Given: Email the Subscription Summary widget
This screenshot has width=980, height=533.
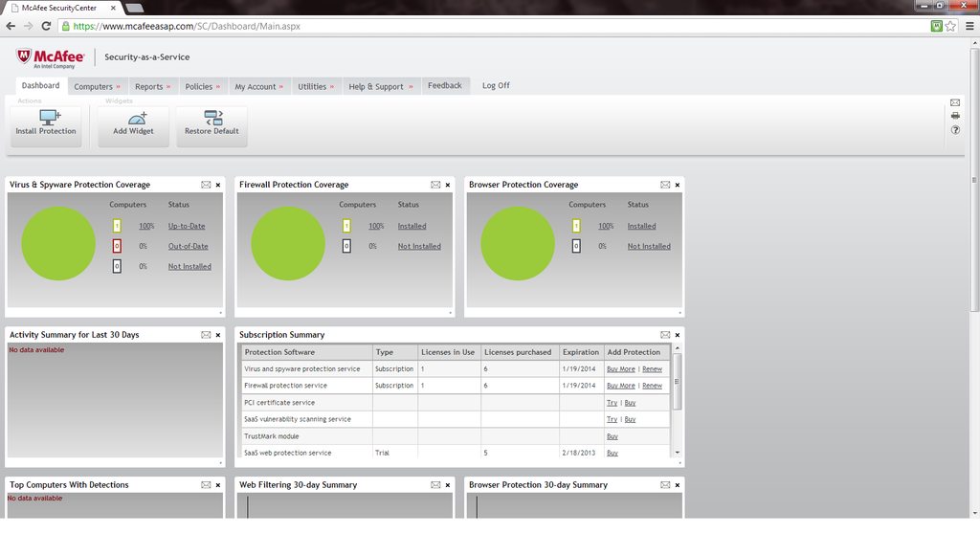Looking at the screenshot, I should tap(665, 335).
